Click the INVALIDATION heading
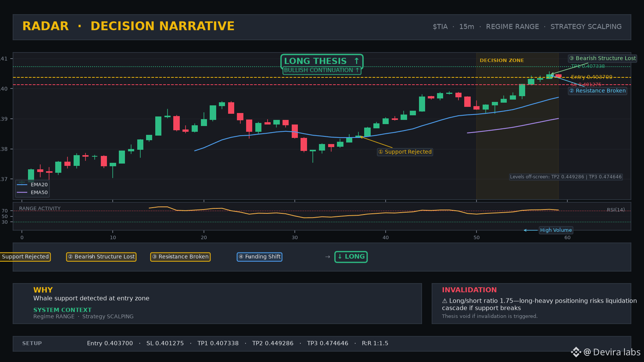The height and width of the screenshot is (362, 644). [x=469, y=290]
